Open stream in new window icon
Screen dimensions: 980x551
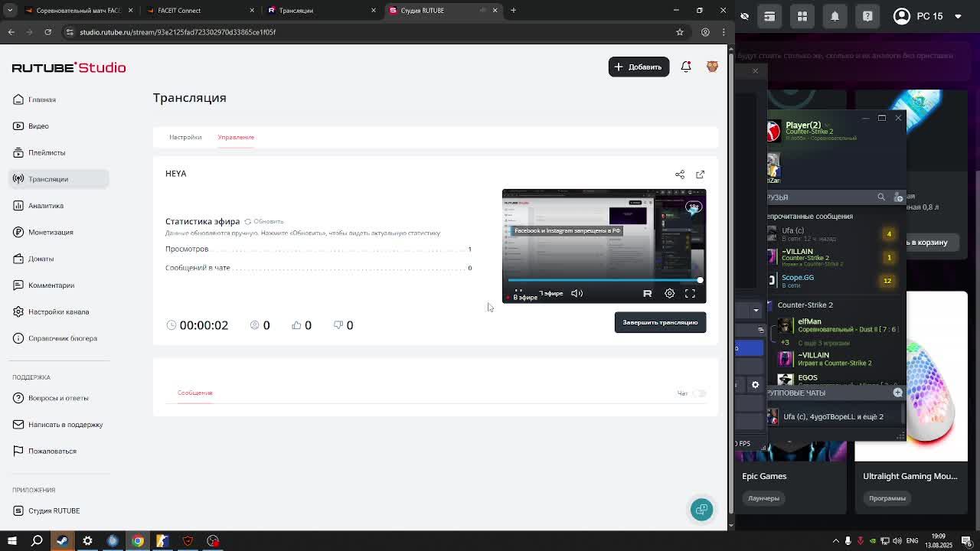[x=700, y=174]
